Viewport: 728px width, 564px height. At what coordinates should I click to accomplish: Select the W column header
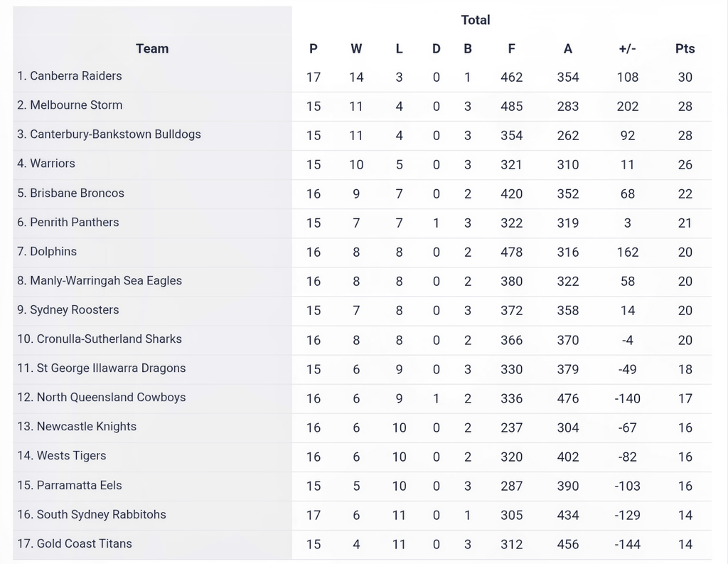tap(356, 49)
